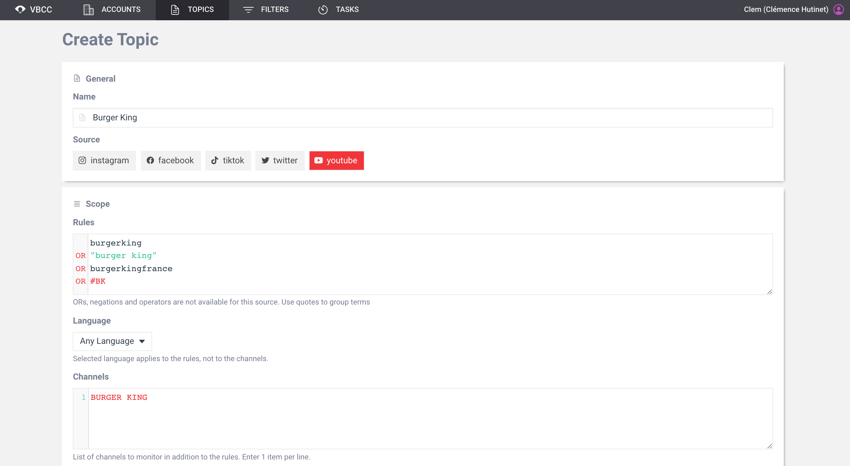Click the Source label
The image size is (850, 466).
(86, 140)
